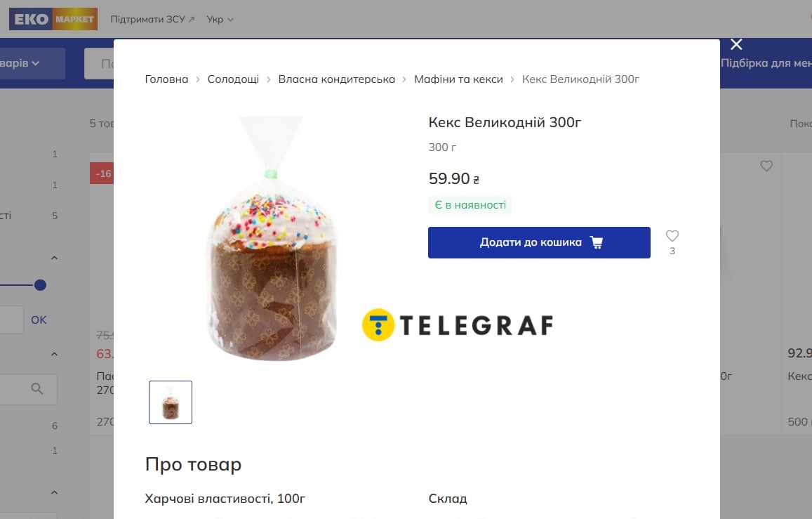Open the Мафіни та кекси breadcrumb

pyautogui.click(x=458, y=79)
